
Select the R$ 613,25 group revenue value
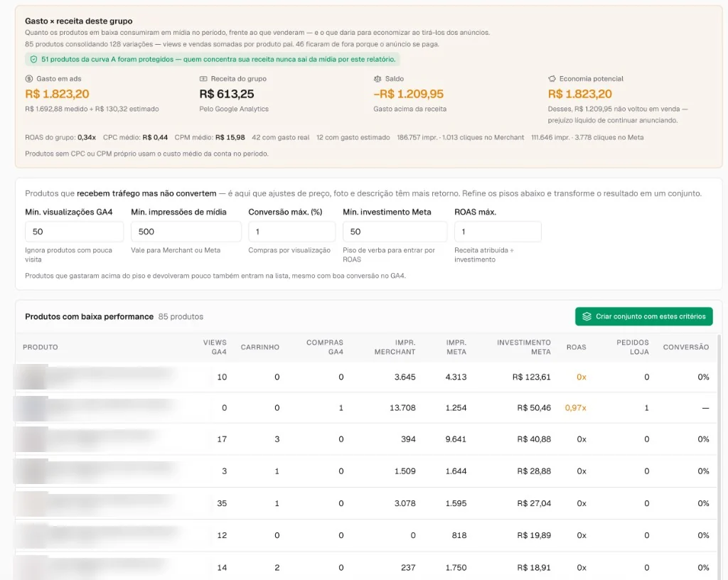(227, 94)
